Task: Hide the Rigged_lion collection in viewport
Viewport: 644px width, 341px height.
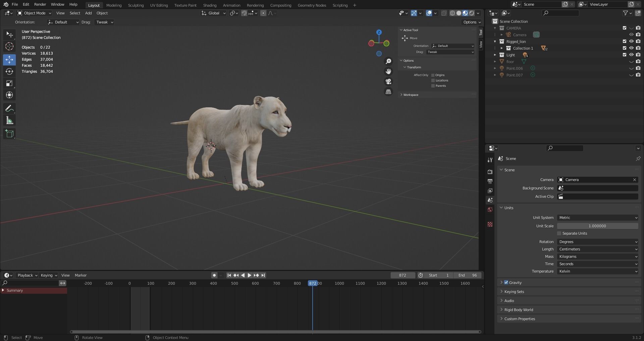Action: coord(631,42)
